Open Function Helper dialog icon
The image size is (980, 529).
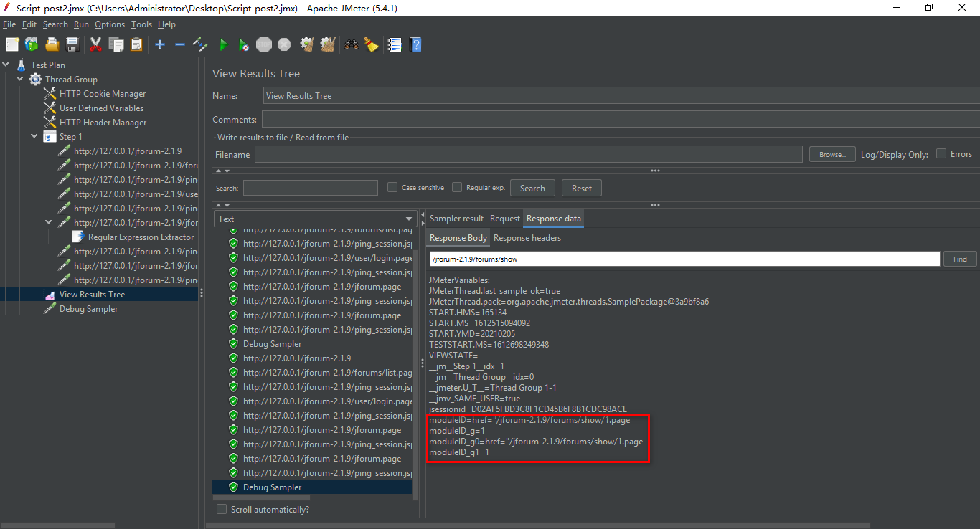(395, 44)
